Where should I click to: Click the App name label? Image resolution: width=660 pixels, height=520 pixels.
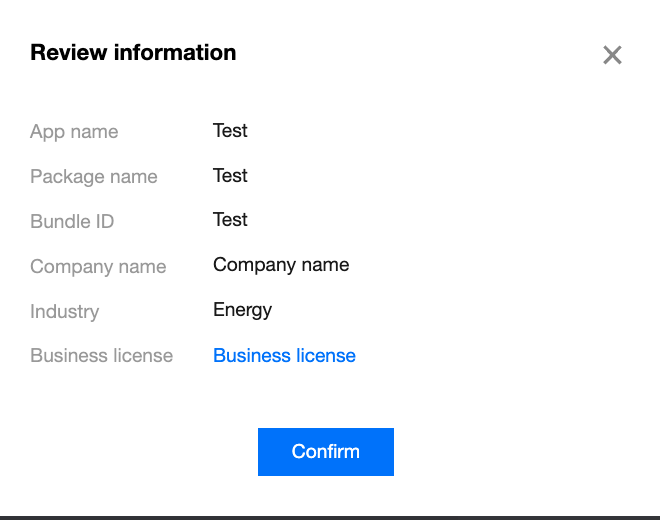pyautogui.click(x=74, y=132)
